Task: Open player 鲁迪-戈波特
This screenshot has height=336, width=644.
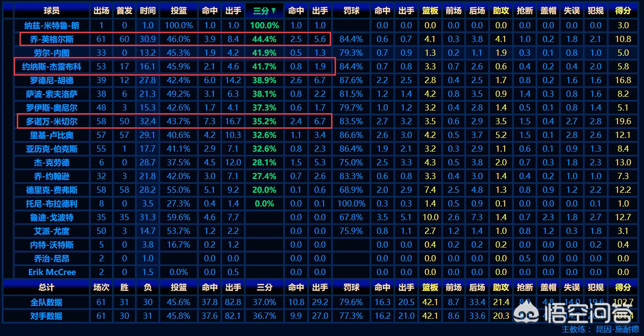Action: pyautogui.click(x=52, y=218)
